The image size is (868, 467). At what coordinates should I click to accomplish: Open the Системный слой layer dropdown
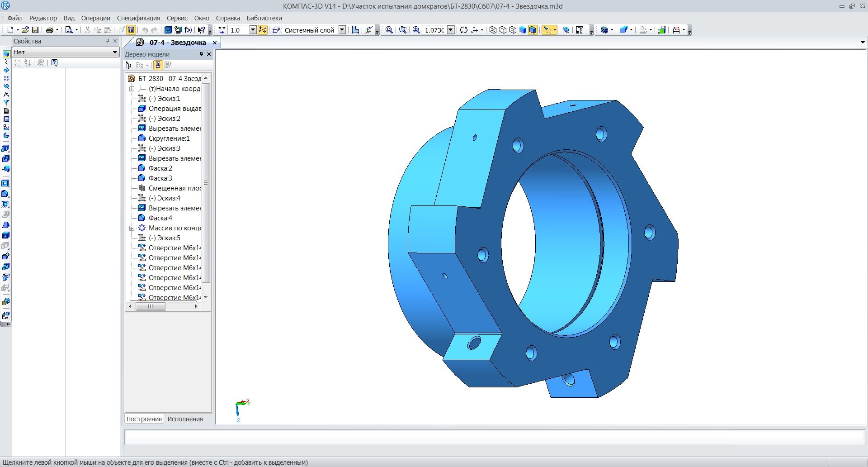point(342,30)
